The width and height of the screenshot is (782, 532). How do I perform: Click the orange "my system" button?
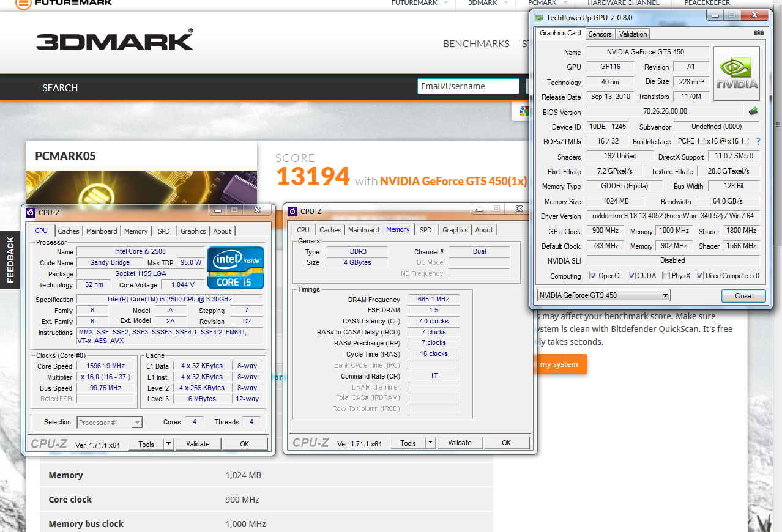tap(559, 364)
